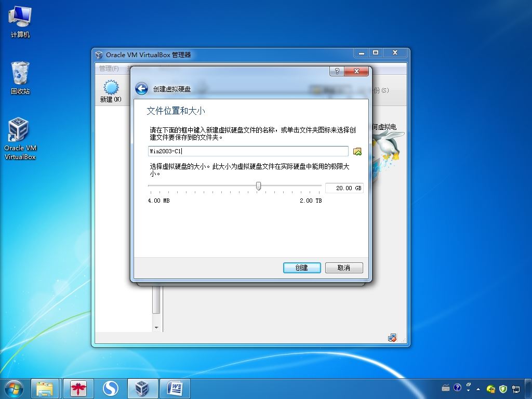Open the 管理(F) menu in VirtualBox Manager
This screenshot has height=399, width=532.
point(109,68)
